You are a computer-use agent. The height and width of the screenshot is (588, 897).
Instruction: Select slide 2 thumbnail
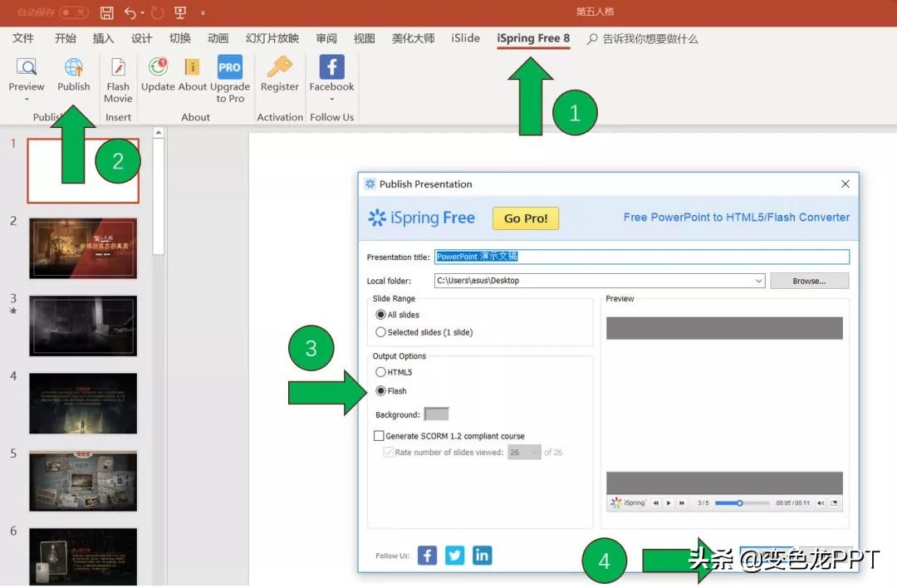click(x=83, y=248)
